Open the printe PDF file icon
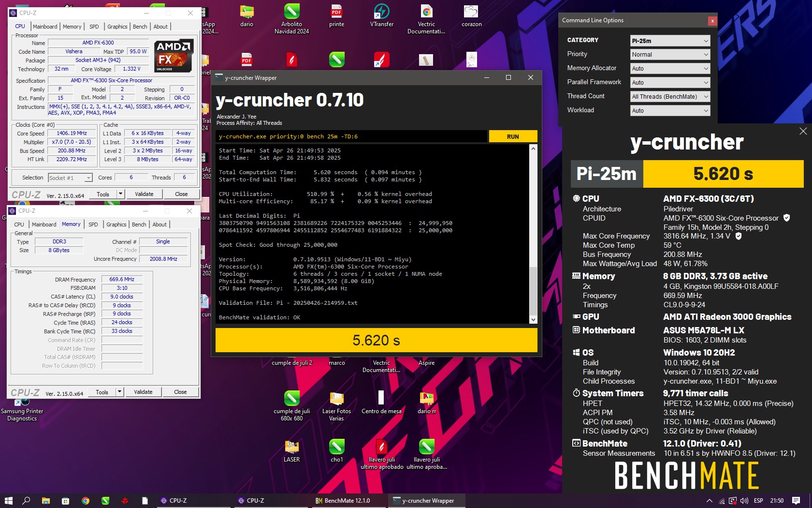Screen dimensions: 812x508 click(336, 15)
